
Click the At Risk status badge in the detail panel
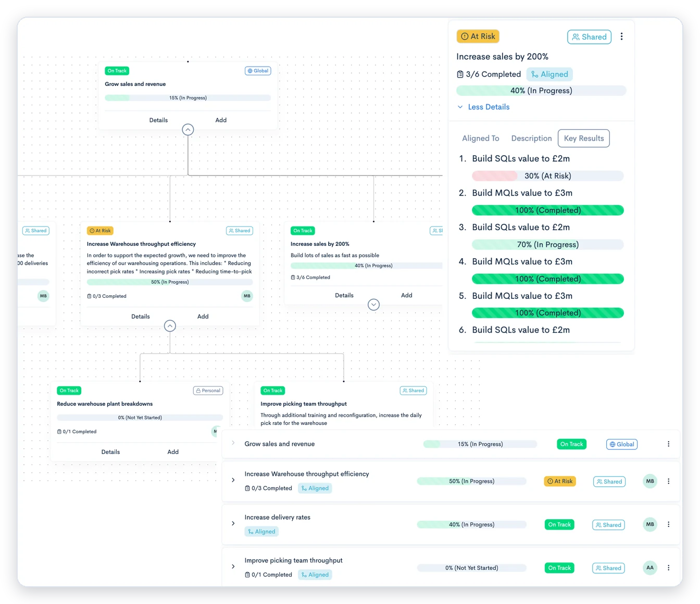coord(478,36)
